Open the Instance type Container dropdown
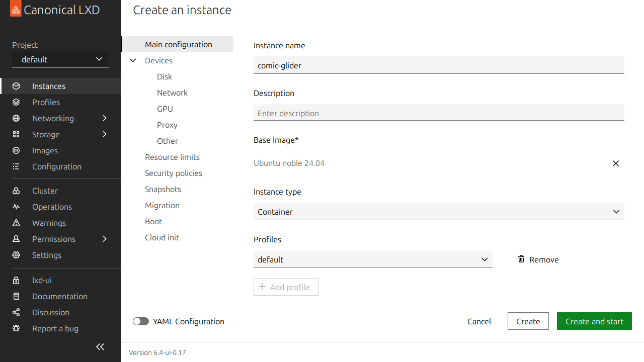This screenshot has width=644, height=362. [x=439, y=212]
